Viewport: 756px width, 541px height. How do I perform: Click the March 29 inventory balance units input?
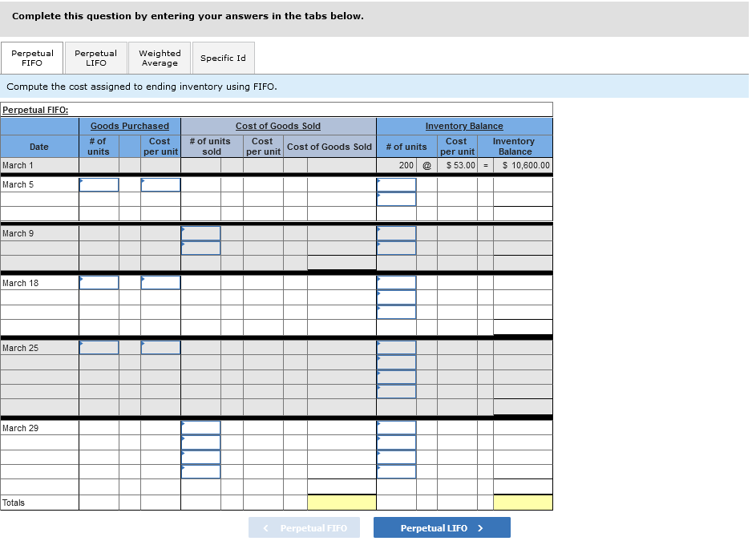(x=396, y=428)
